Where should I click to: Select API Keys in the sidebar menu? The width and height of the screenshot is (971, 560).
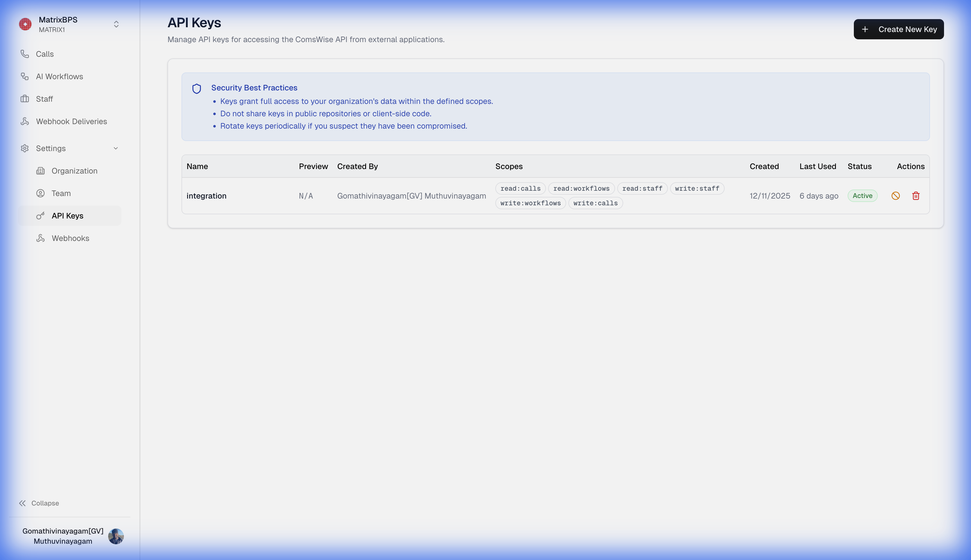[x=67, y=215]
